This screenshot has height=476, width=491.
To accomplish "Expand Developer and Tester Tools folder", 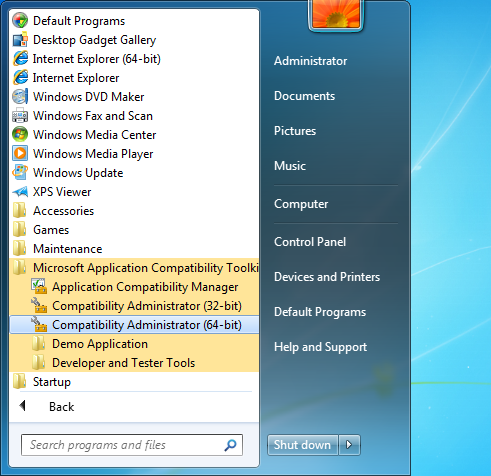I will point(134,363).
